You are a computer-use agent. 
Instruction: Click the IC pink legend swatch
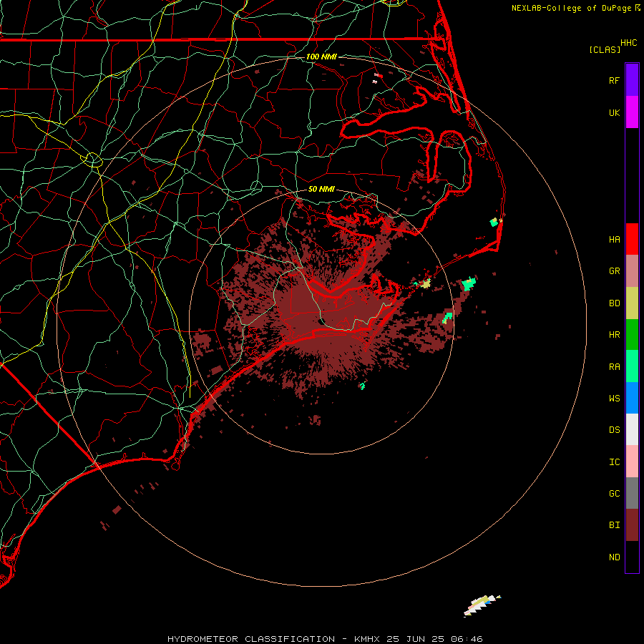tap(632, 462)
